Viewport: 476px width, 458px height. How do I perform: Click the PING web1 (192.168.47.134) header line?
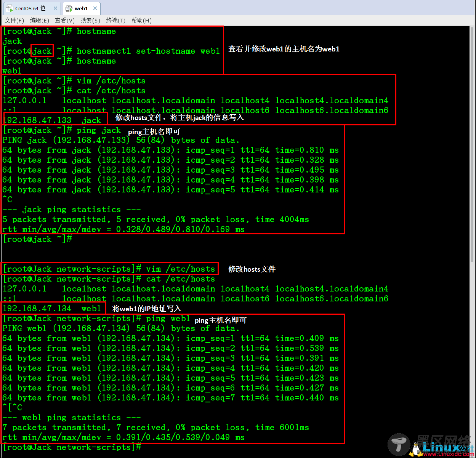121,328
